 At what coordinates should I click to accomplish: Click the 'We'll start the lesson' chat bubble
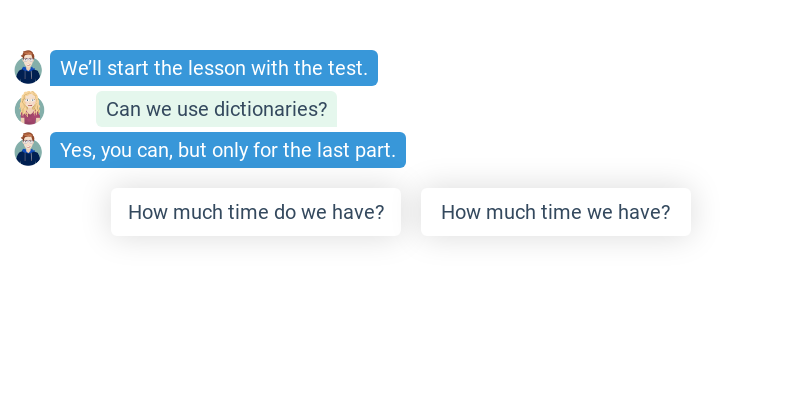(x=214, y=68)
